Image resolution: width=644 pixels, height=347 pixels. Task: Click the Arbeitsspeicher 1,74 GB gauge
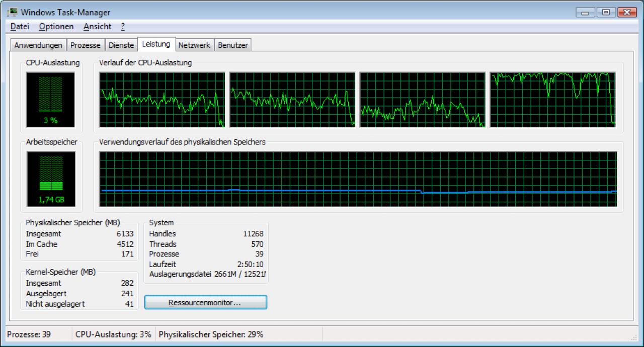[50, 179]
